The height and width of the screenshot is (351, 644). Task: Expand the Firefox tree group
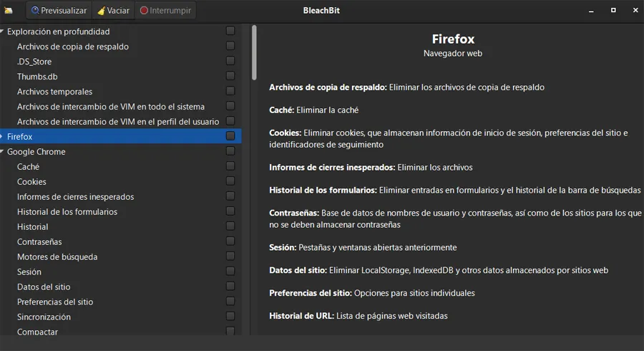[2, 136]
